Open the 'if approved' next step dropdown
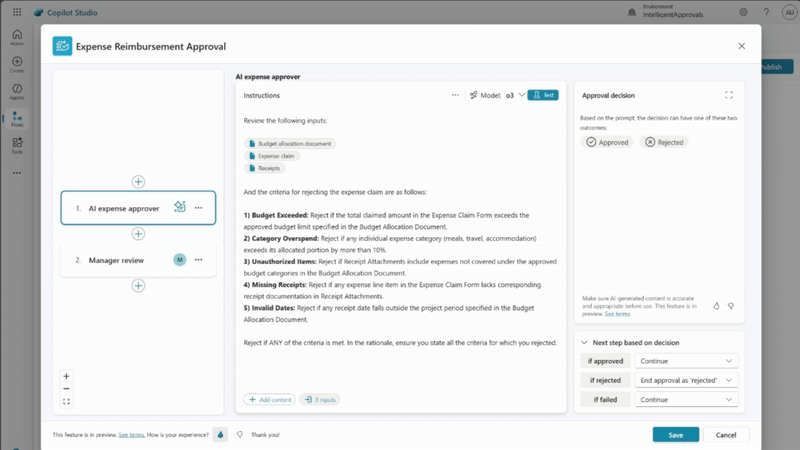This screenshot has width=800, height=450. (x=686, y=361)
